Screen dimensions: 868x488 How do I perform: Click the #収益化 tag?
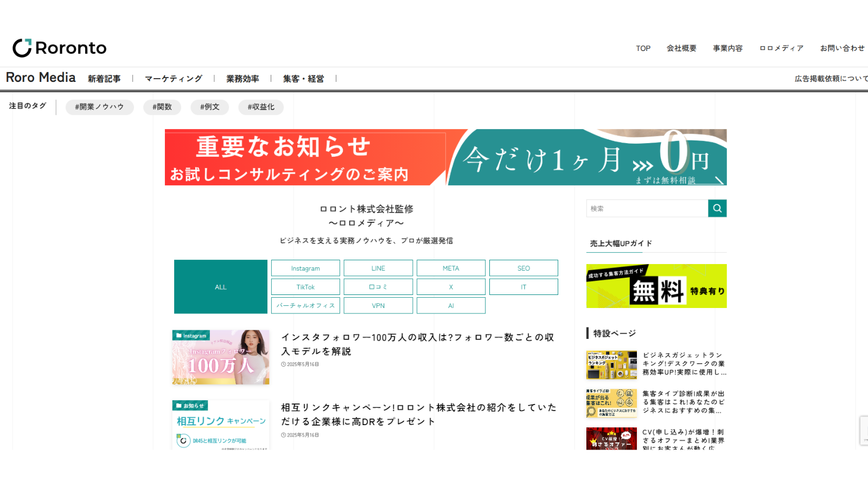point(261,107)
